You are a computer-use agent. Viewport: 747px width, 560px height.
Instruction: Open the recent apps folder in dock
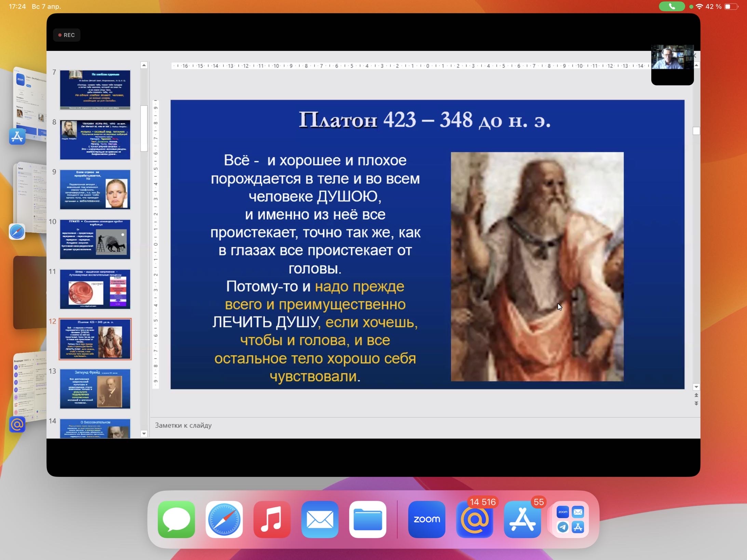click(570, 519)
